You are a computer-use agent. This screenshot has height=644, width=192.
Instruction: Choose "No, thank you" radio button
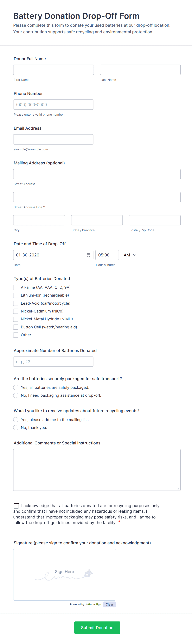click(x=16, y=427)
